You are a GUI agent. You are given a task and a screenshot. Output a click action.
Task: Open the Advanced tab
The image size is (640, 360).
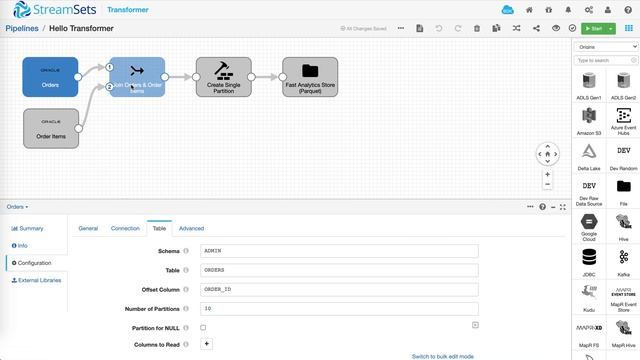[191, 228]
